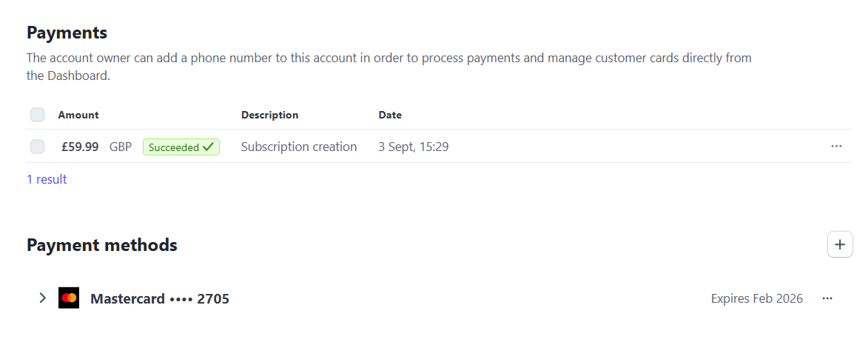Toggle the select-all payments checkbox
Image resolution: width=868 pixels, height=345 pixels.
[x=37, y=115]
